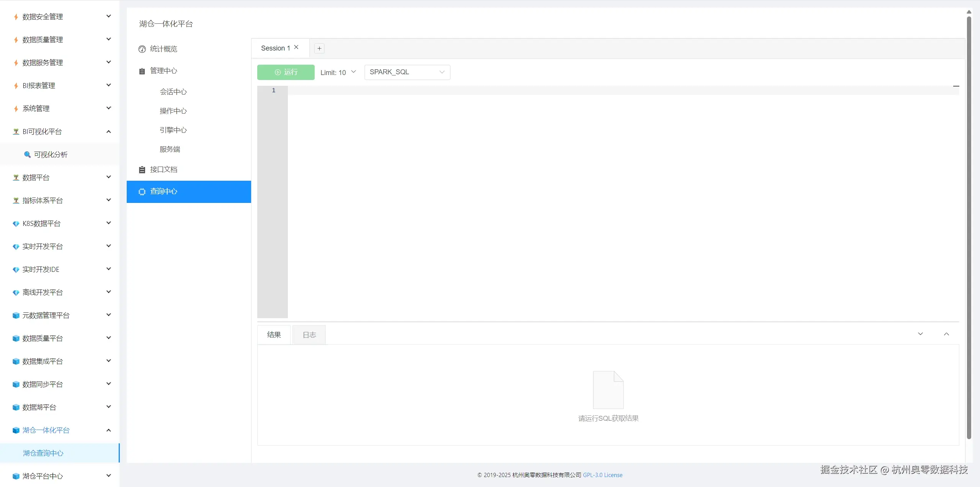Viewport: 980px width, 487px height.
Task: Click the 接口文档 document icon
Action: click(142, 170)
